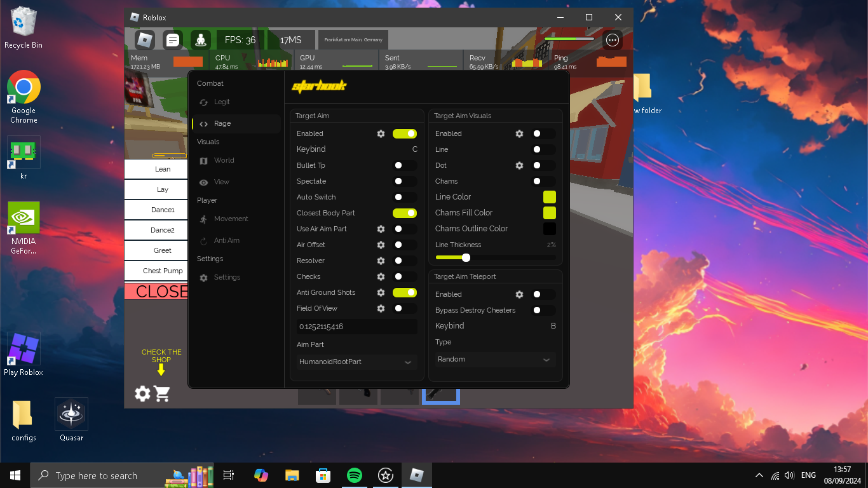Open the Movement tab under Player
The image size is (868, 488).
[236, 219]
